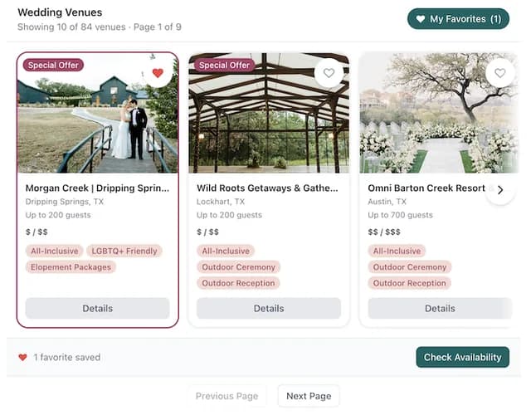Favorite Omni Barton Creek Resort heart
This screenshot has height=420, width=531.
[499, 73]
